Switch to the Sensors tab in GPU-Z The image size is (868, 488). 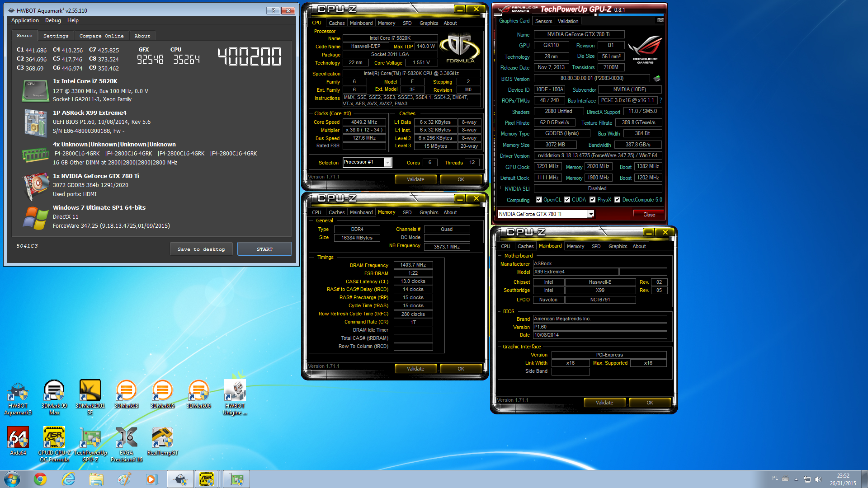click(x=543, y=21)
